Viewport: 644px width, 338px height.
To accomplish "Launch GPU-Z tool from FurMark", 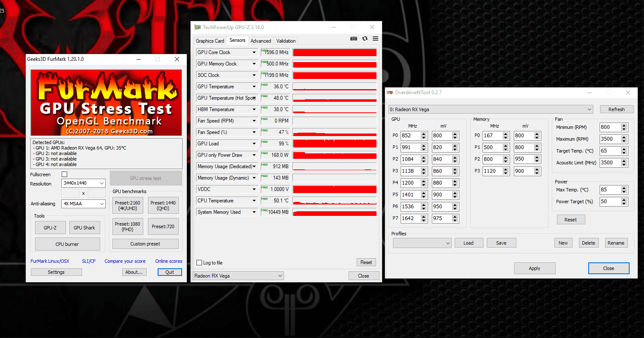I will [50, 227].
